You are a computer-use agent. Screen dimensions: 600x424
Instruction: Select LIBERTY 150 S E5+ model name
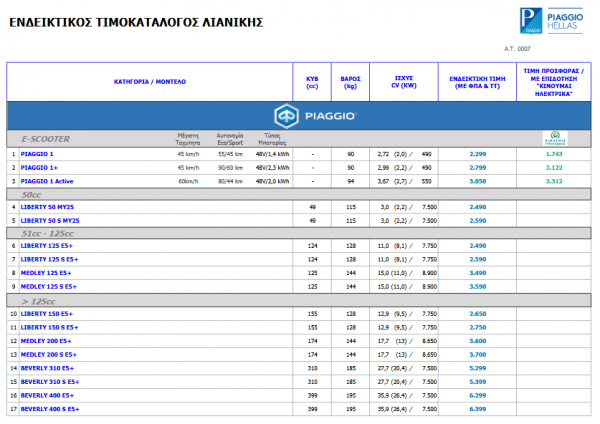click(x=49, y=328)
